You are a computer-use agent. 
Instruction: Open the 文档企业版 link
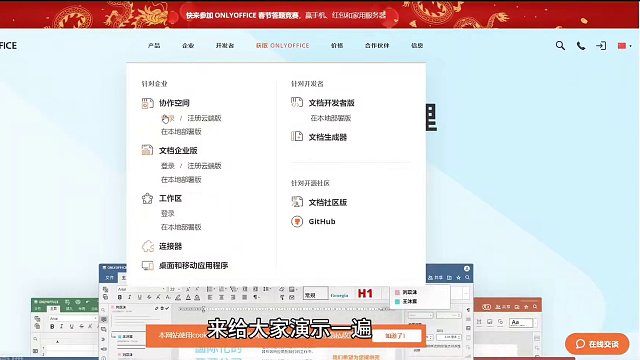click(x=178, y=150)
